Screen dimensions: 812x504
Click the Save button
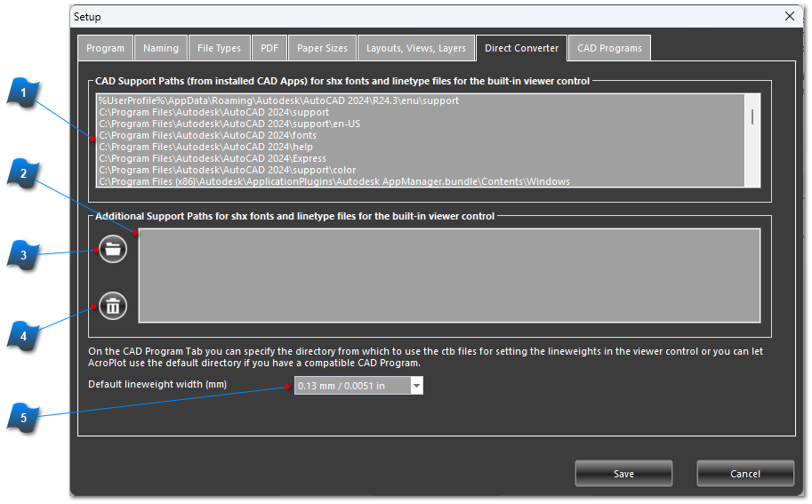point(623,474)
